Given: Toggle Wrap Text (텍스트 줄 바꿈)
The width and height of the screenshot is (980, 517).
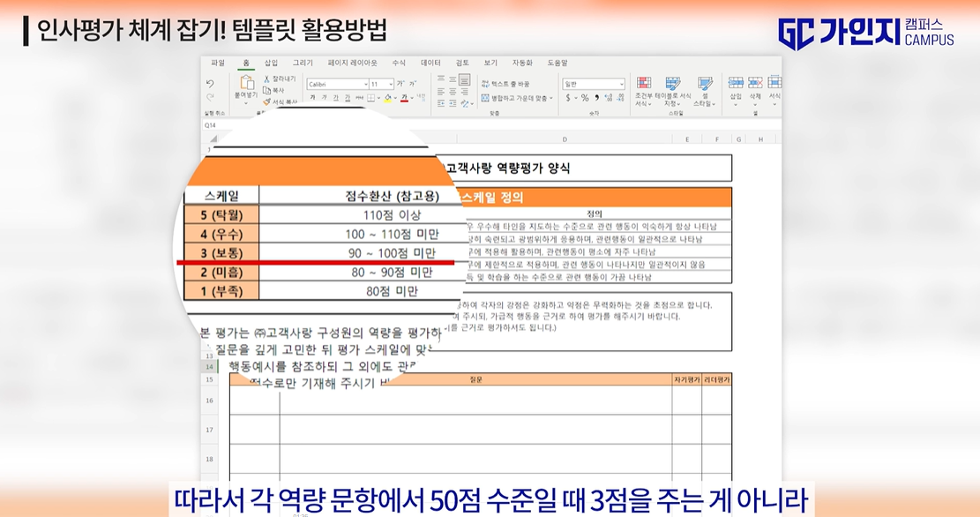Looking at the screenshot, I should pyautogui.click(x=503, y=84).
